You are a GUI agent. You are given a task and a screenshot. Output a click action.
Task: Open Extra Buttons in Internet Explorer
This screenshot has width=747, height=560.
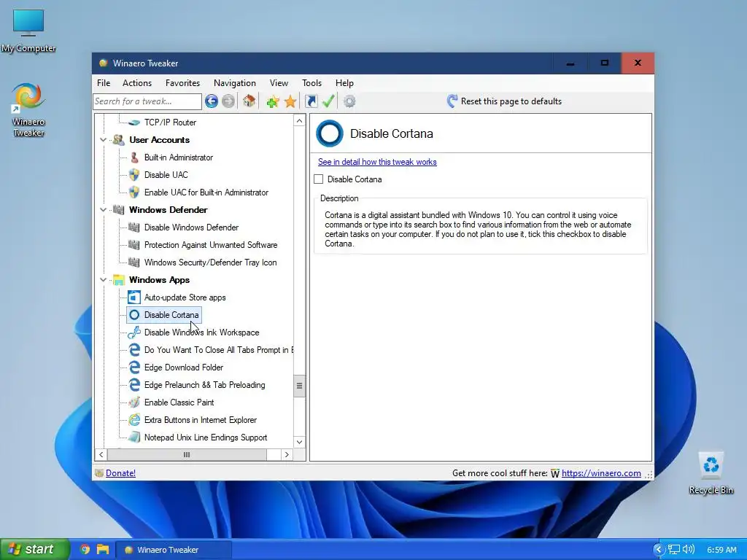point(200,420)
